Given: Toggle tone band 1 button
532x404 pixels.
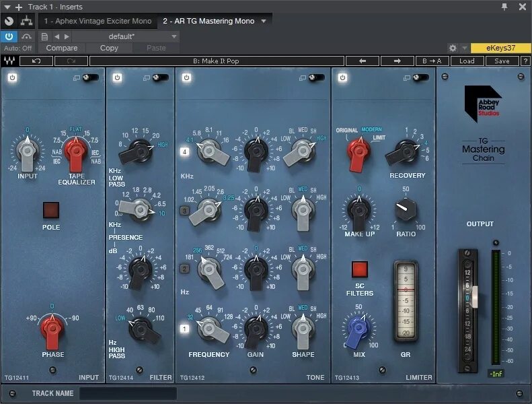Looking at the screenshot, I should click(184, 329).
